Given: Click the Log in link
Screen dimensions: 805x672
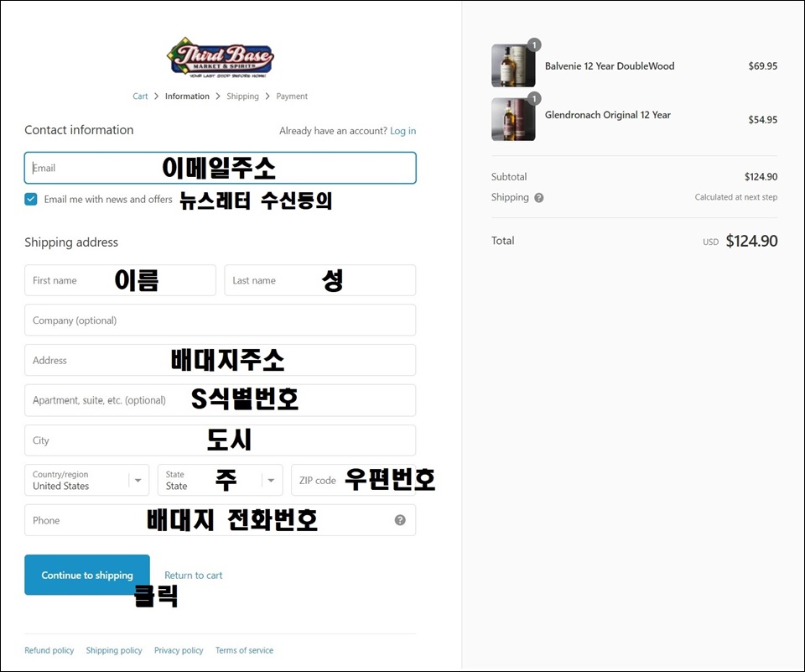Looking at the screenshot, I should click(403, 131).
